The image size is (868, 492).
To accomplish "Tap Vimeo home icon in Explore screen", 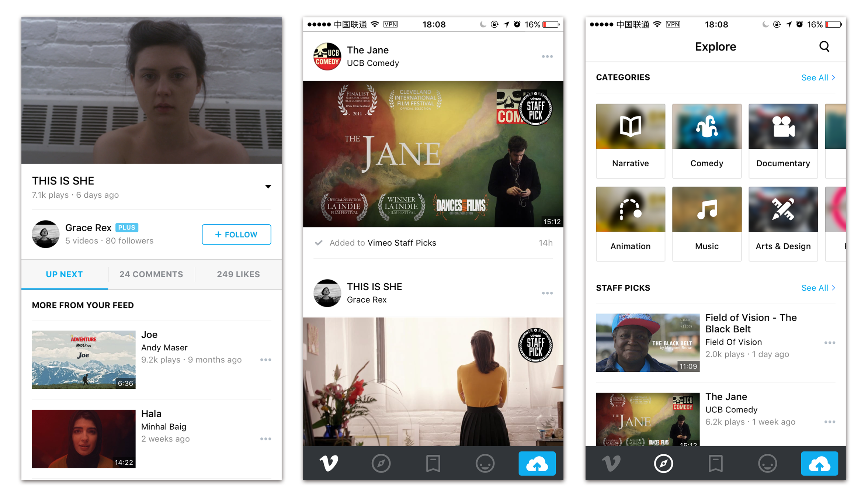I will point(611,463).
